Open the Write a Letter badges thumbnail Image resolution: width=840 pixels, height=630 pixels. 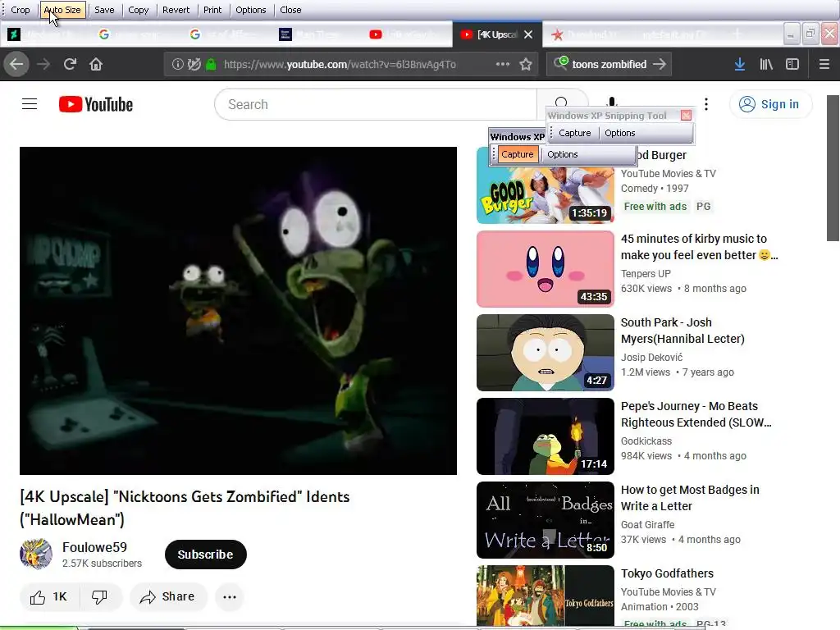coord(546,519)
